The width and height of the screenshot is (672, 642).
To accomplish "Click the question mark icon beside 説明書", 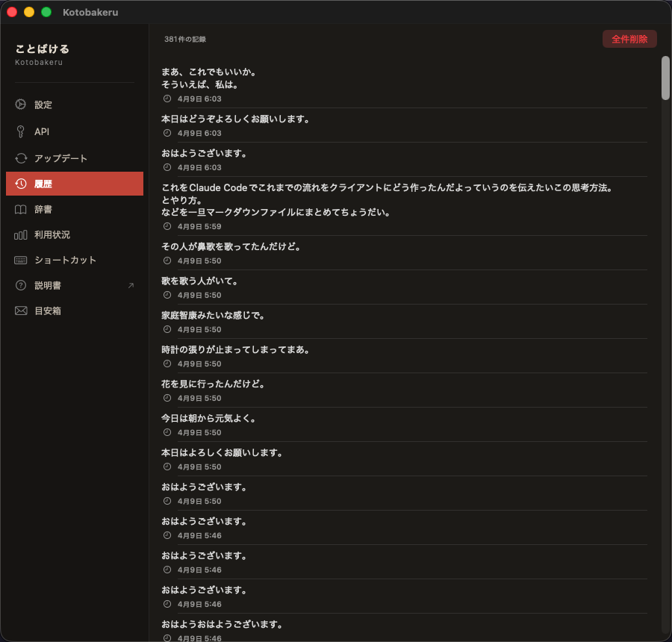I will 21,285.
